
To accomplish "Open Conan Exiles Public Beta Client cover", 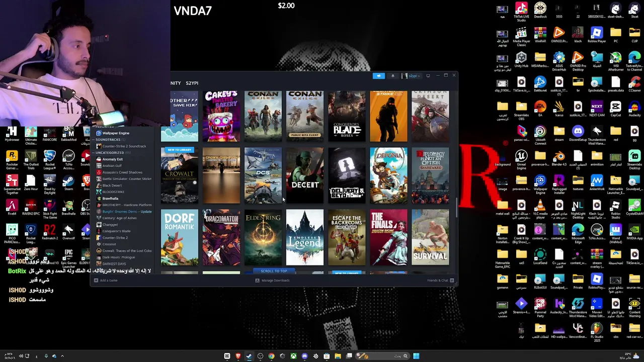I will (305, 116).
